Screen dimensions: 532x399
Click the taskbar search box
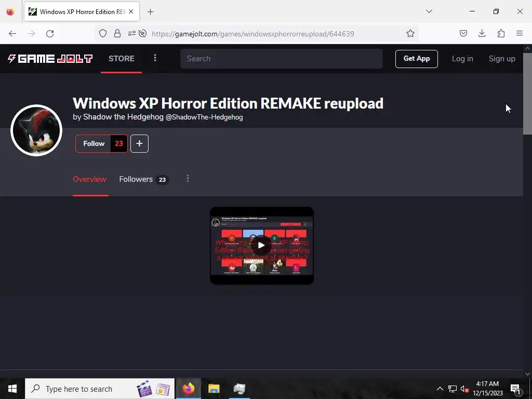click(100, 389)
